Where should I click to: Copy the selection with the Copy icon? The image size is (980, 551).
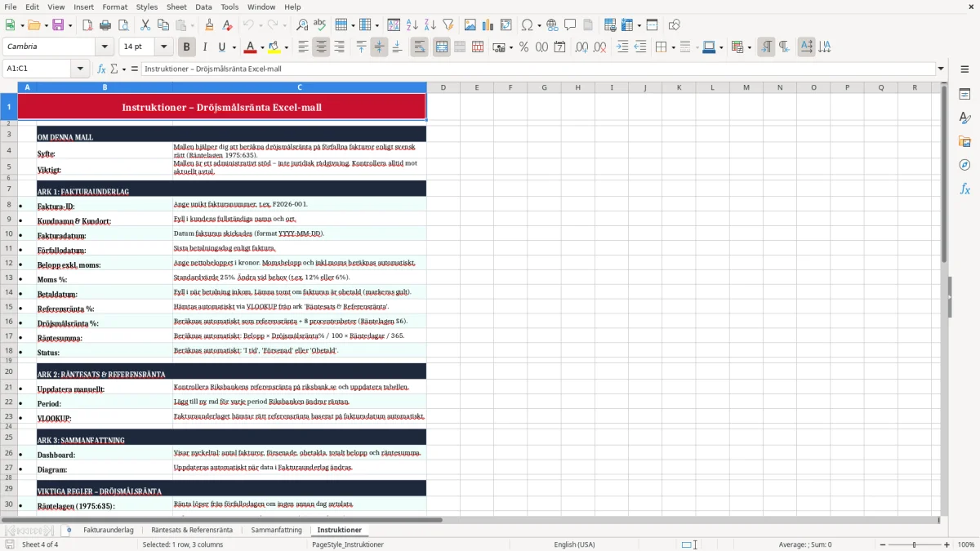[x=163, y=25]
